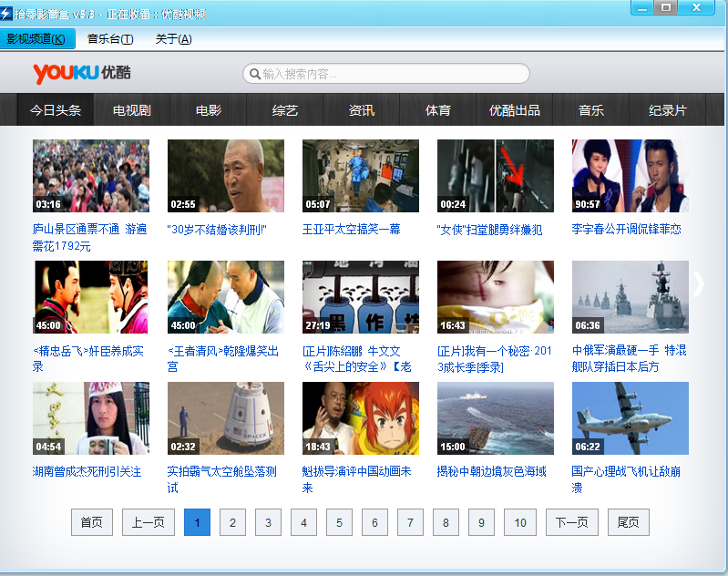
Task: Go to page 5
Action: tap(338, 522)
